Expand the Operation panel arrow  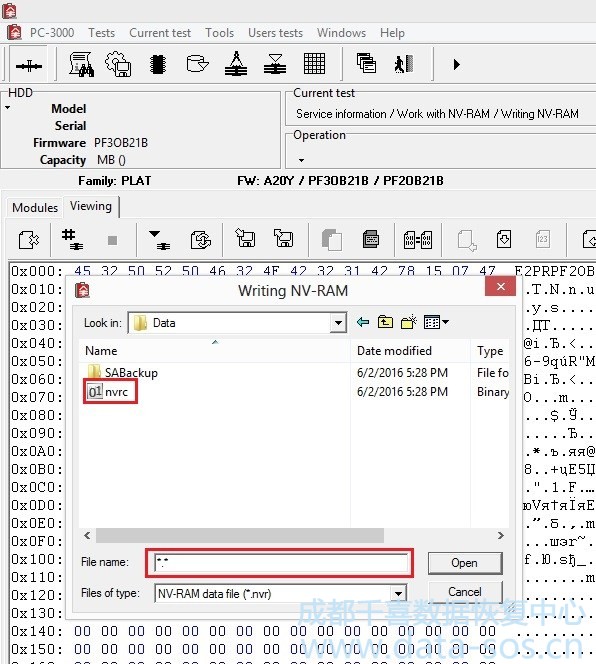(x=301, y=160)
